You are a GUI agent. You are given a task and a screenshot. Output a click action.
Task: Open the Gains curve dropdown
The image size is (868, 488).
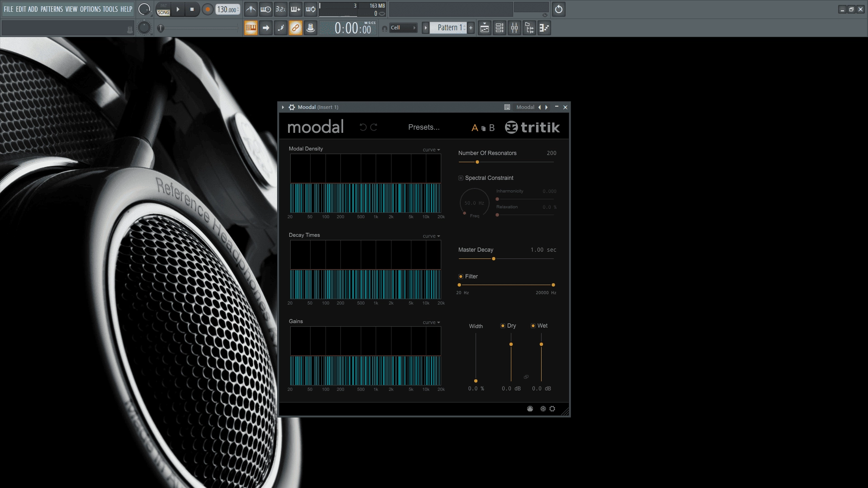point(431,323)
